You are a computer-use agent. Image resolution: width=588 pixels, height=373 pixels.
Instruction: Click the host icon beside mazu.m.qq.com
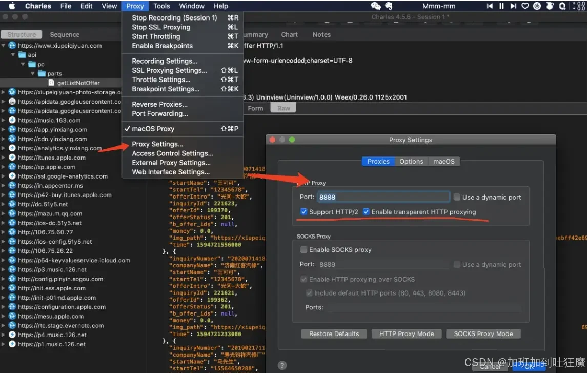coord(12,213)
